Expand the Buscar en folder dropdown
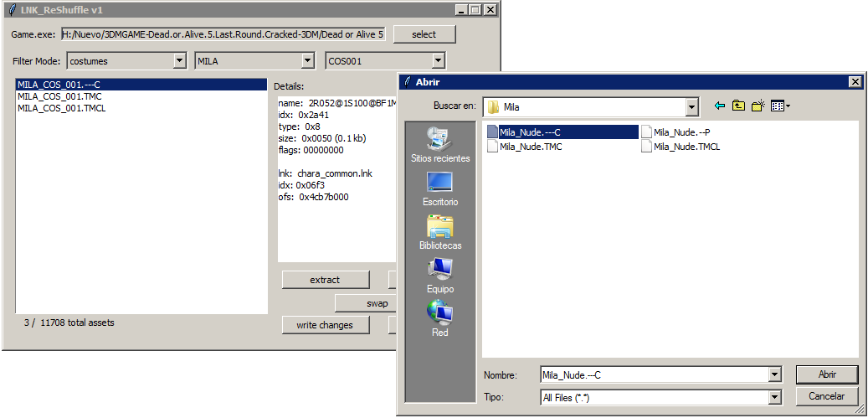This screenshot has height=418, width=868. click(691, 107)
